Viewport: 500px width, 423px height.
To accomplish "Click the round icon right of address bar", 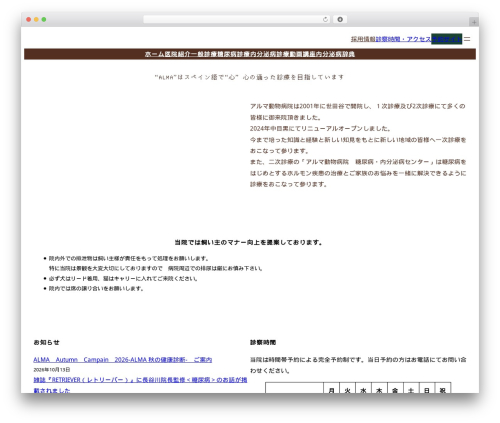I will [x=340, y=20].
